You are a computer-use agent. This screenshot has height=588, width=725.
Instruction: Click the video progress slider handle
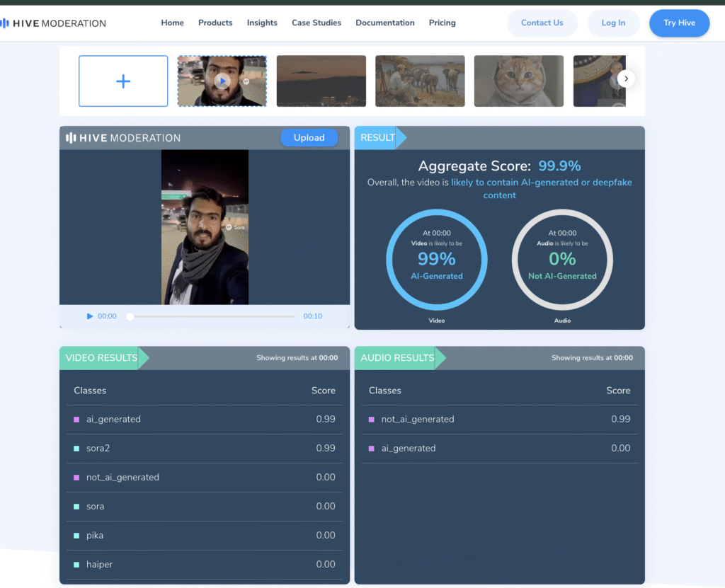pyautogui.click(x=130, y=316)
